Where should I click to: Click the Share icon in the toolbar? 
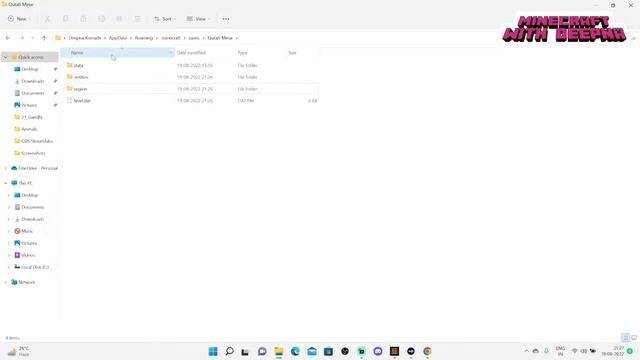(119, 19)
